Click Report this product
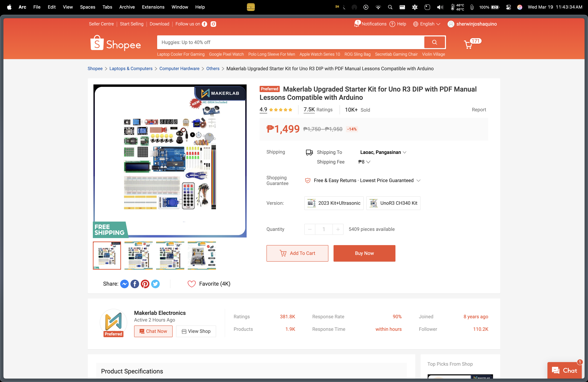This screenshot has height=382, width=588. 479,110
